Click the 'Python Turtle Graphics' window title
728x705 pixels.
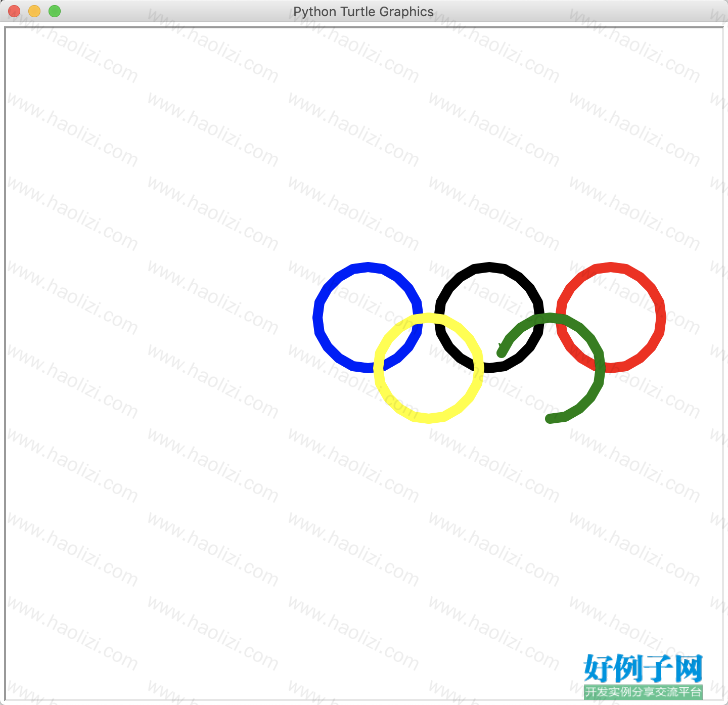[x=363, y=12]
